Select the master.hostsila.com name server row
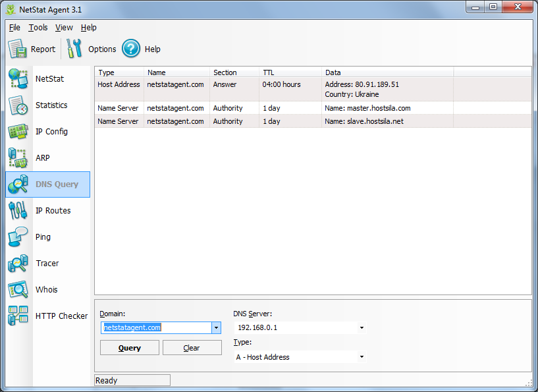Image resolution: width=538 pixels, height=392 pixels. 313,108
